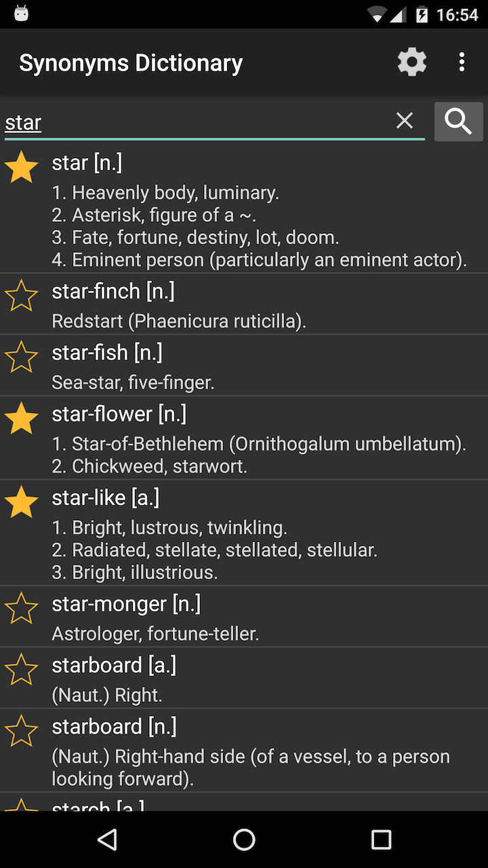
Task: Unfavorite the 'star [n.]' entry
Action: (22, 167)
